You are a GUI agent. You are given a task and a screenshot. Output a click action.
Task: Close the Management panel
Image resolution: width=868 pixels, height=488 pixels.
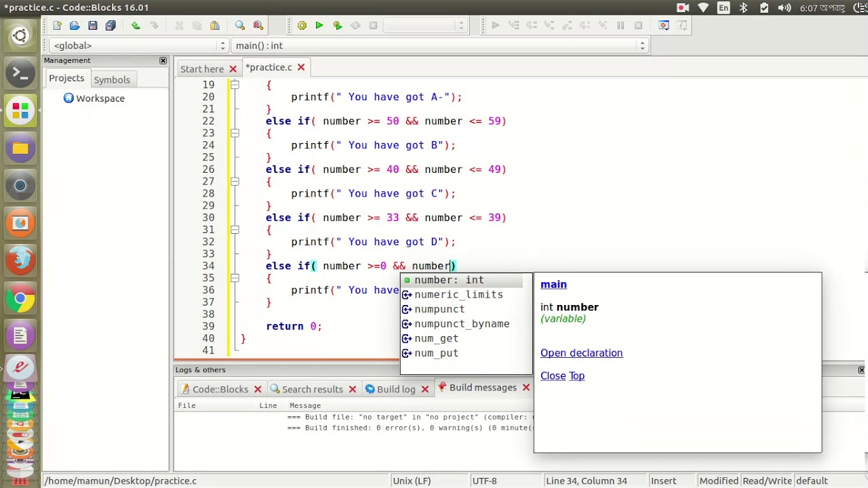point(163,60)
